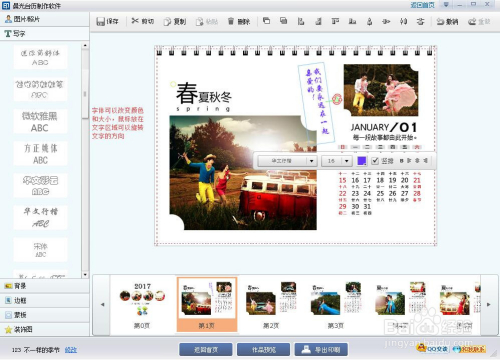Open the font size 16 dropdown

pyautogui.click(x=347, y=161)
